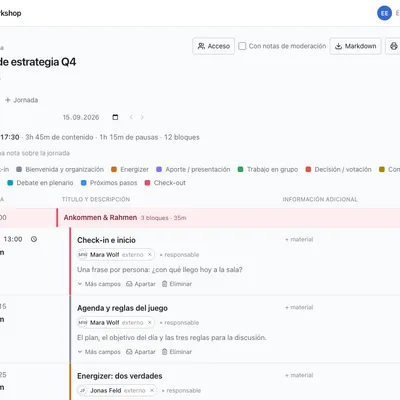Open the EE user avatar
Viewport: 400px width, 400px height.
pyautogui.click(x=384, y=13)
